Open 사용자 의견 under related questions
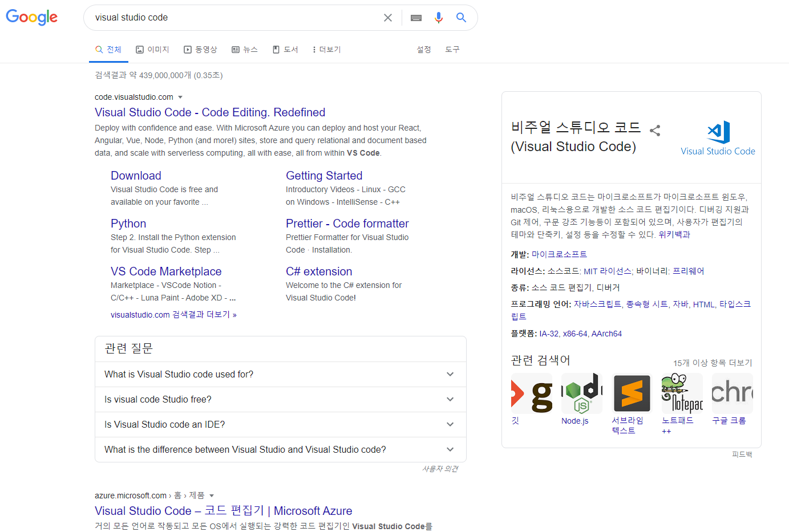 (x=440, y=469)
